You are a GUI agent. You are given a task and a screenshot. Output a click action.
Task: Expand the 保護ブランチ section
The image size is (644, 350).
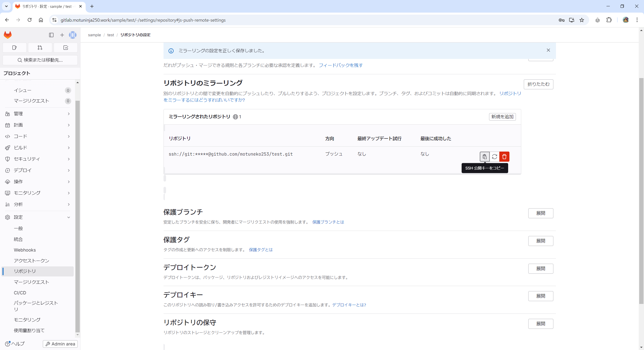[541, 213]
